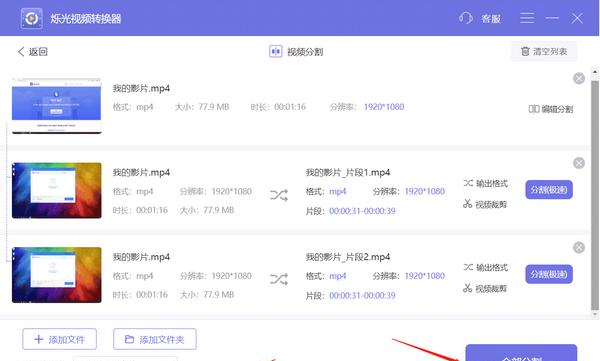Remove the 片段2 segment row
The image size is (600, 361).
(x=579, y=248)
